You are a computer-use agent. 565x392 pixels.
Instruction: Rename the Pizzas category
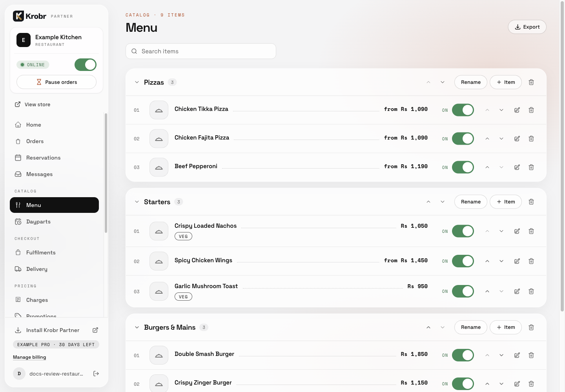point(471,82)
